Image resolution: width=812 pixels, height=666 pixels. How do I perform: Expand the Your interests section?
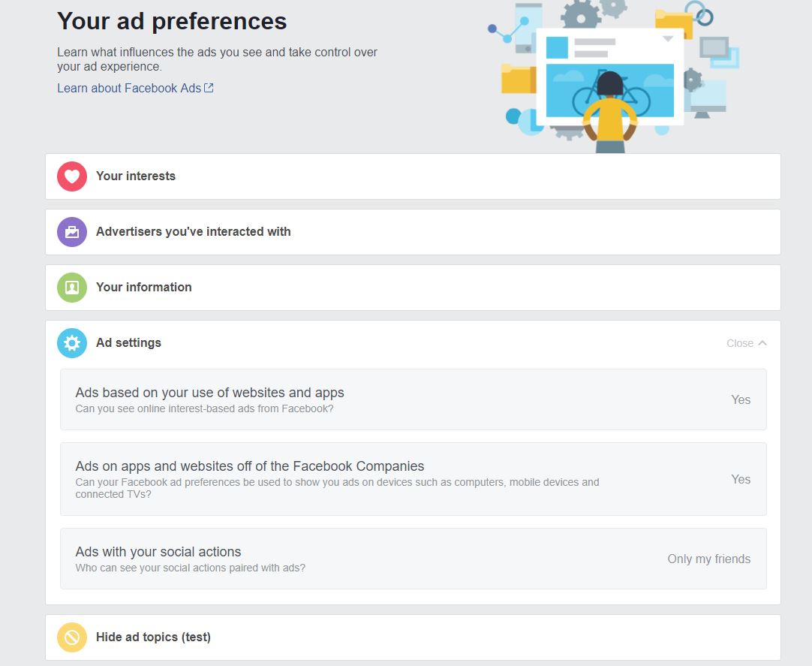[x=413, y=176]
